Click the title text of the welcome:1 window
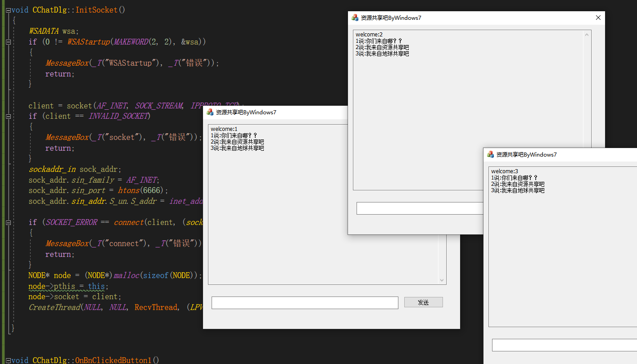The width and height of the screenshot is (637, 364). [x=246, y=112]
